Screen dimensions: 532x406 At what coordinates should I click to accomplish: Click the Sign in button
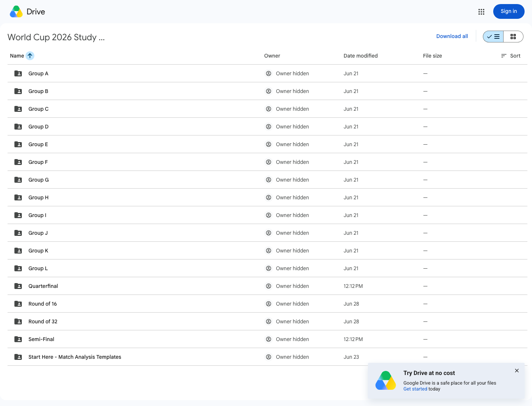509,11
